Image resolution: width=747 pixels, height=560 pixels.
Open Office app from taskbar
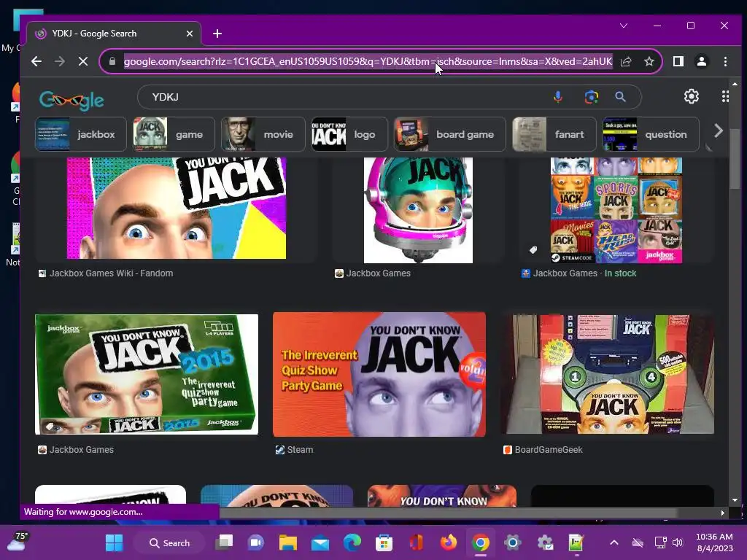click(x=417, y=542)
